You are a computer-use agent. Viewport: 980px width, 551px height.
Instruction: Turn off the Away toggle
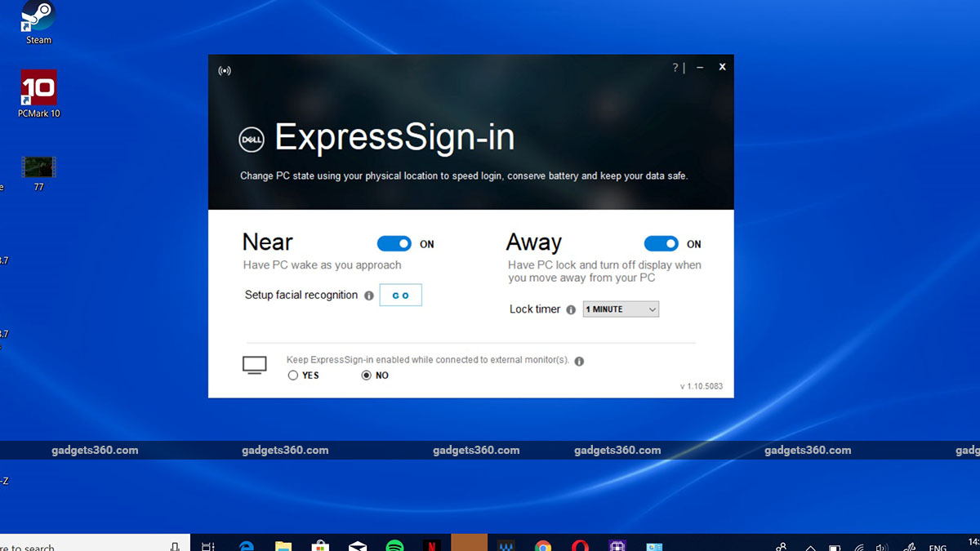click(x=661, y=244)
